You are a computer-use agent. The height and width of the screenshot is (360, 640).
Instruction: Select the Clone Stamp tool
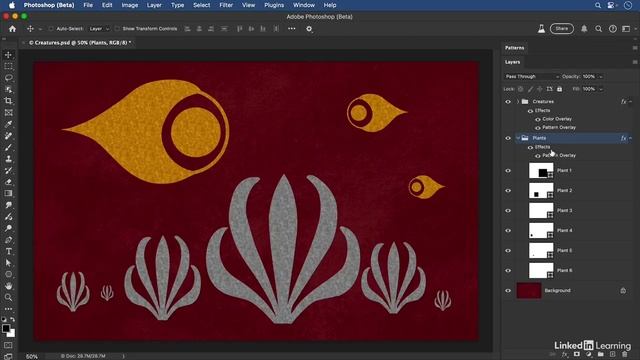pyautogui.click(x=8, y=159)
